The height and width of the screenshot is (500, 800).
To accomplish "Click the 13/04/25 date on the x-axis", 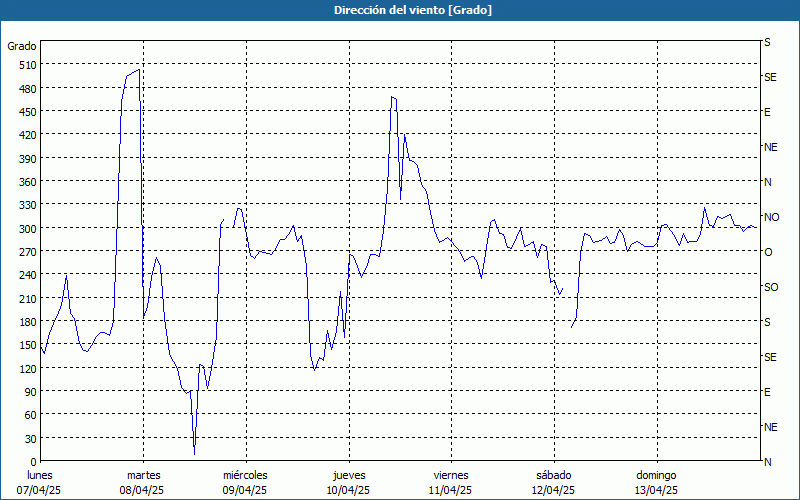I will click(x=656, y=490).
